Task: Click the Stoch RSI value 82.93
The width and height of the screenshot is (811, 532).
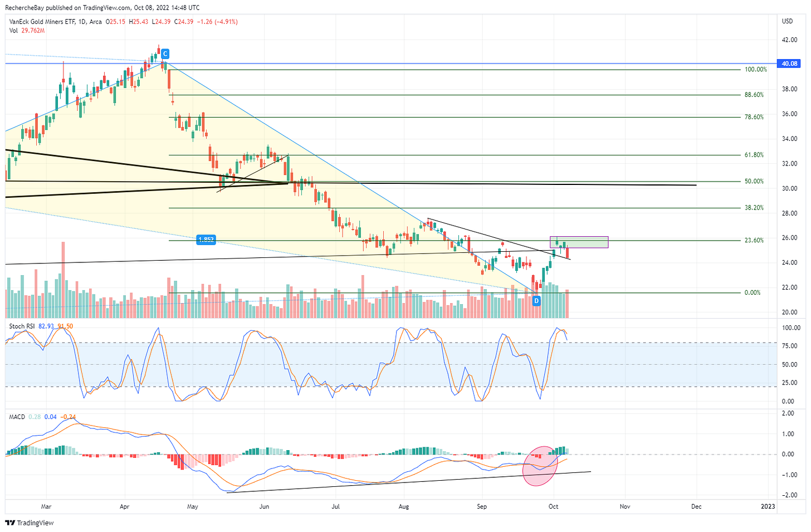Action: [46, 326]
